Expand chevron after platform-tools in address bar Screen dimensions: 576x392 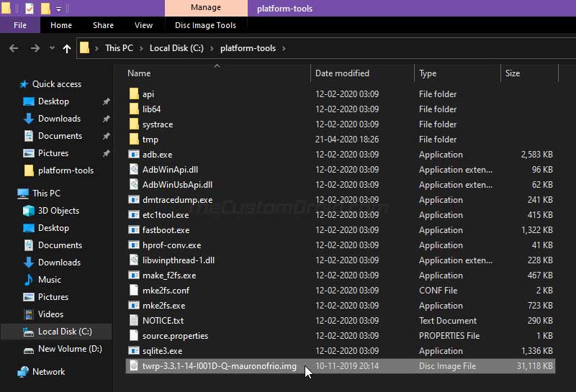point(284,48)
